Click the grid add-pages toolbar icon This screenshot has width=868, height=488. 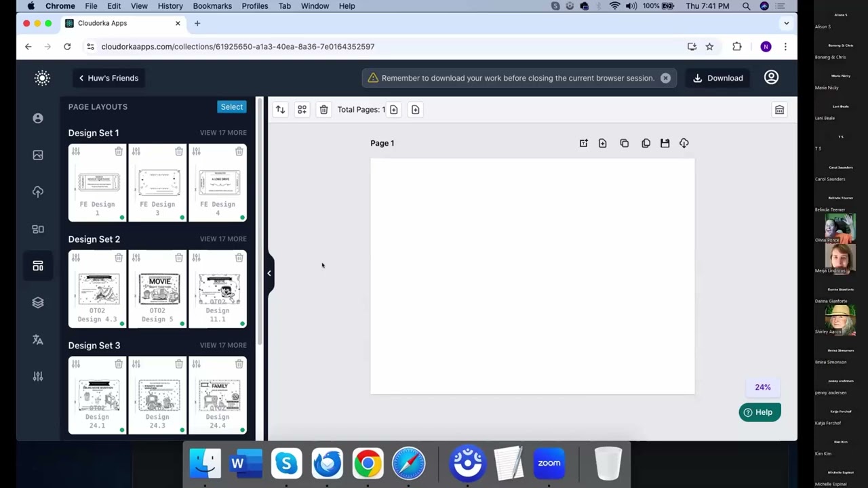click(302, 109)
